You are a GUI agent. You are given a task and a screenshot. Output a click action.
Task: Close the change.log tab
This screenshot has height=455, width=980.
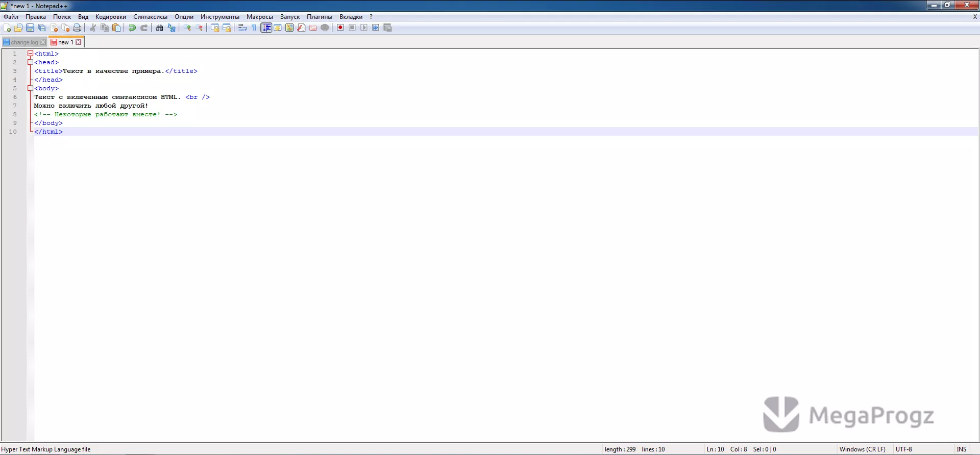[43, 42]
